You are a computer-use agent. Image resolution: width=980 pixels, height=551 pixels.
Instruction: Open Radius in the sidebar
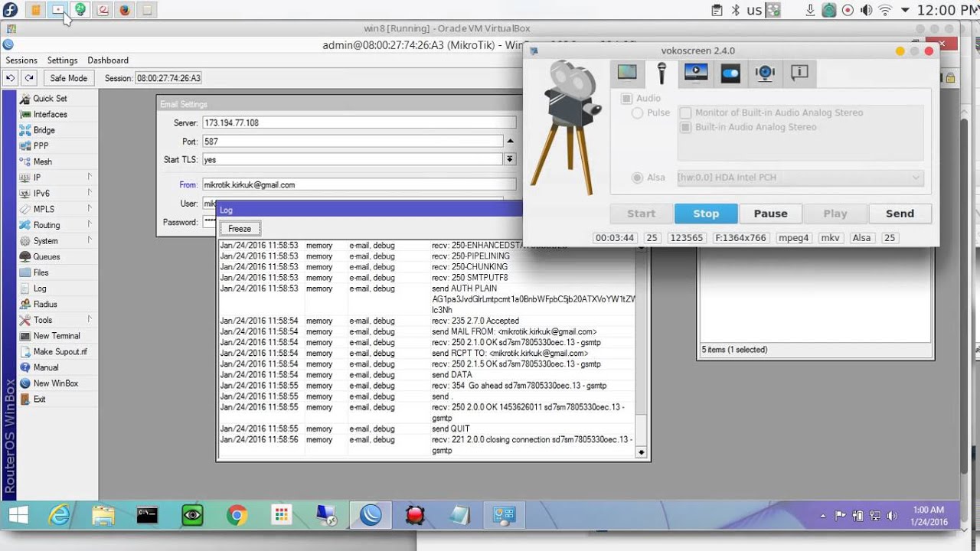[44, 304]
